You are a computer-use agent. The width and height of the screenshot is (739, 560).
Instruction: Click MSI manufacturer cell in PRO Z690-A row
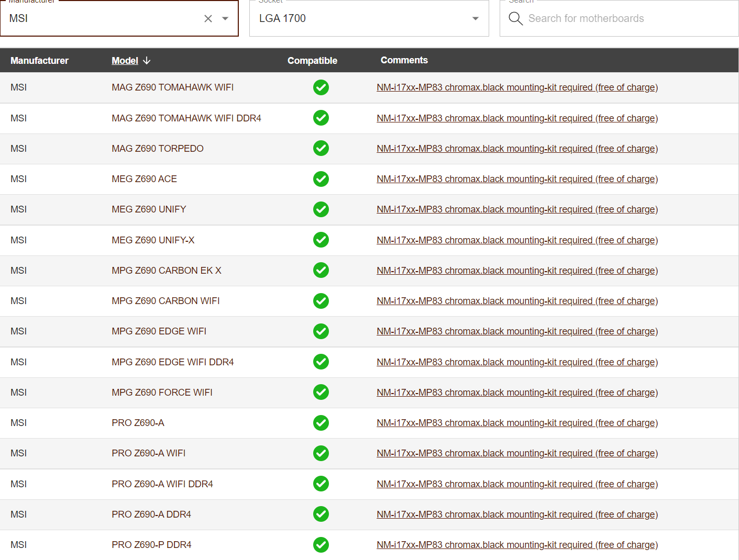[x=18, y=423]
